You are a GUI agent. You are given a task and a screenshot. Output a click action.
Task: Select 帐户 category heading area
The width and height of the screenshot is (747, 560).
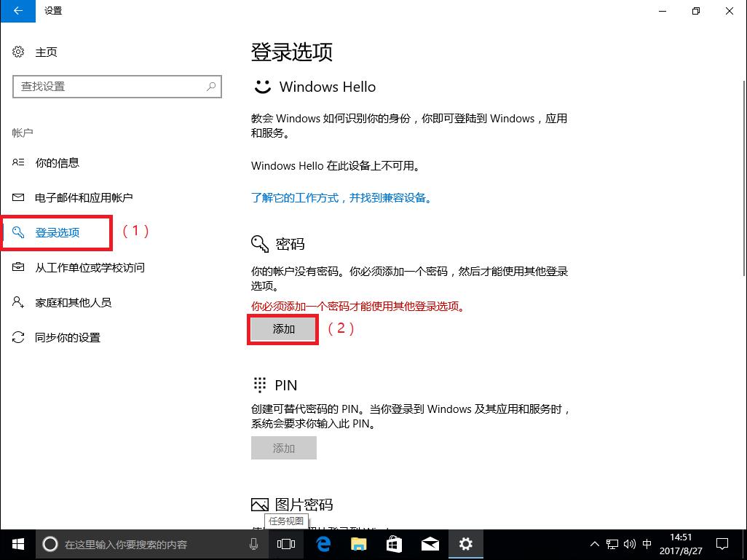pyautogui.click(x=23, y=133)
